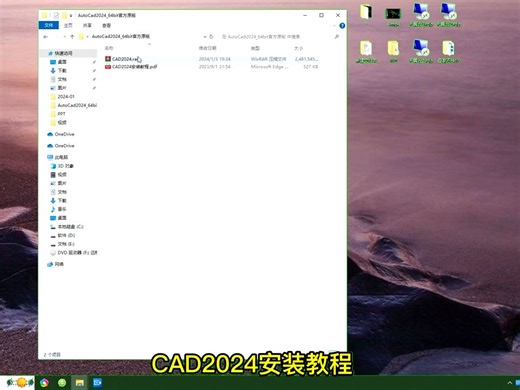Screen dimensions: 520x390
Task: Click date 2023/9/1 21:54
Action: [x=215, y=67]
